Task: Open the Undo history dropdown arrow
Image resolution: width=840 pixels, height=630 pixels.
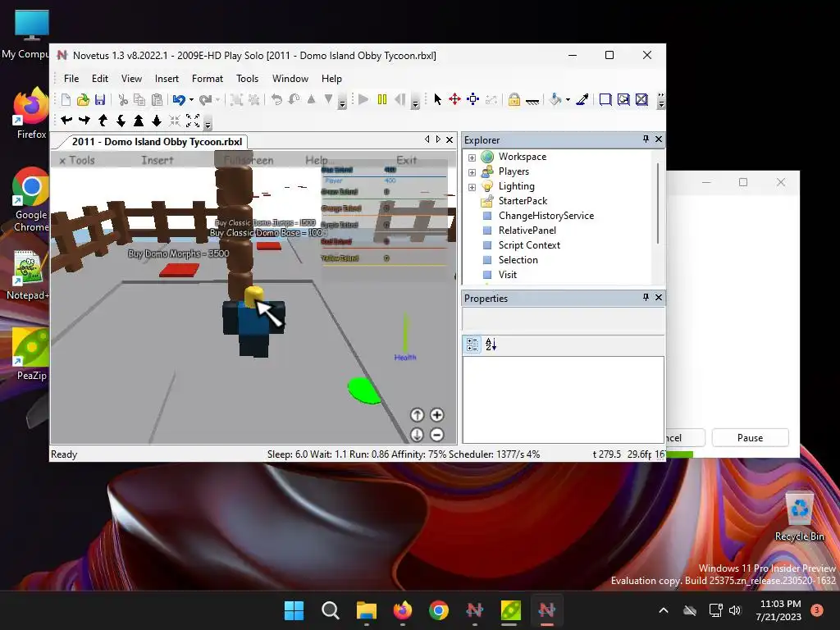Action: pyautogui.click(x=191, y=99)
